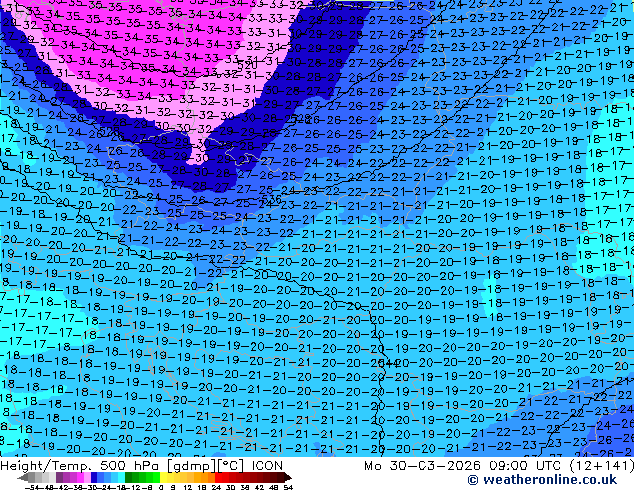
Task: Click the "Height/Temp. 500 hPa" map title
Action: 79,466
